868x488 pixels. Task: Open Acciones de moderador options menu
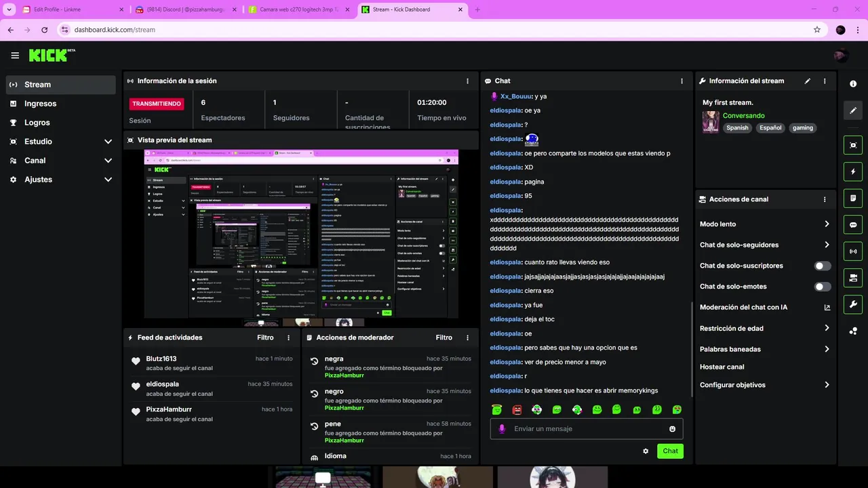[x=467, y=338]
